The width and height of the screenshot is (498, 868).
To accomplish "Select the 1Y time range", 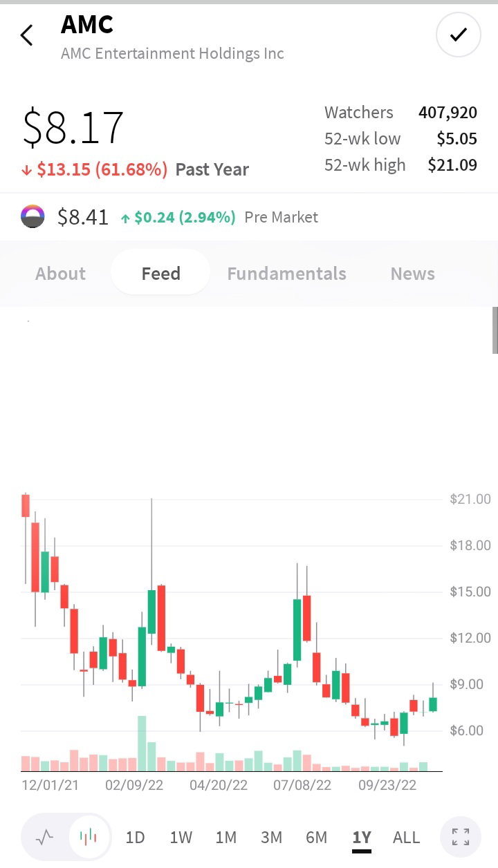I will [x=362, y=838].
